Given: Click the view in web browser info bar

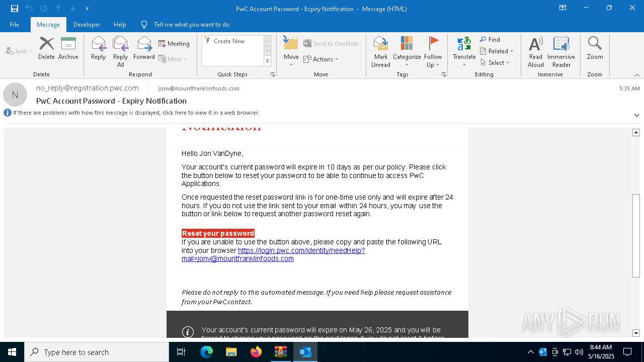Looking at the screenshot, I should 136,113.
